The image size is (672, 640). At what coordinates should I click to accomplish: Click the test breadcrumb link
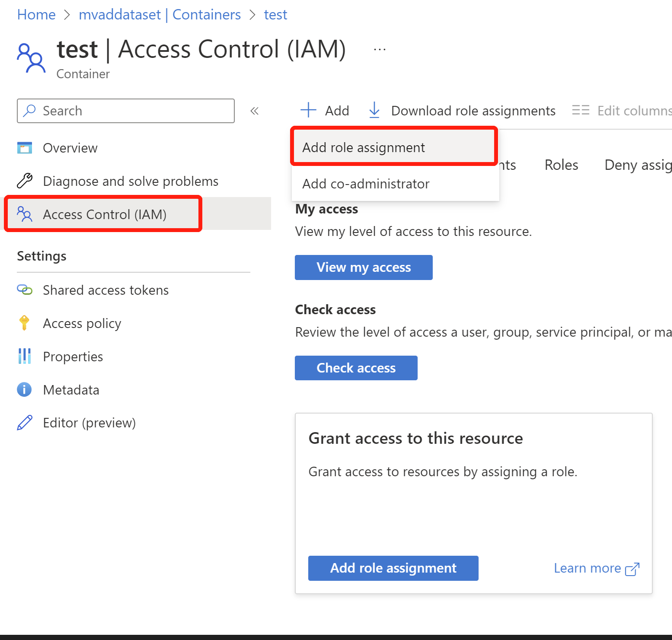coord(275,15)
